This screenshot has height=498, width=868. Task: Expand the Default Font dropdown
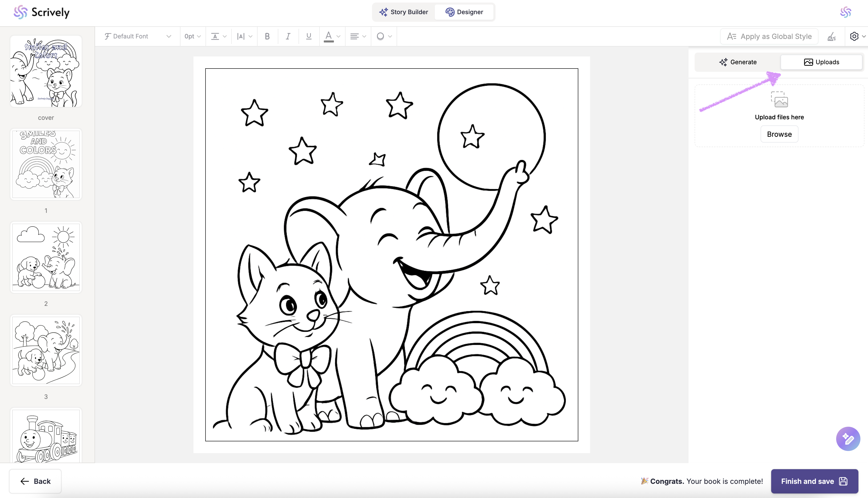(138, 36)
